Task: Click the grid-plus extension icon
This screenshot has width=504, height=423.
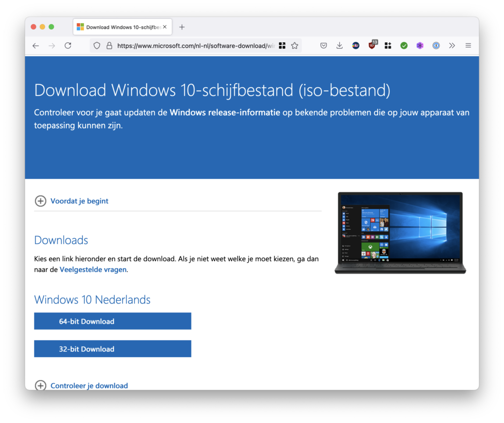Action: pyautogui.click(x=388, y=46)
